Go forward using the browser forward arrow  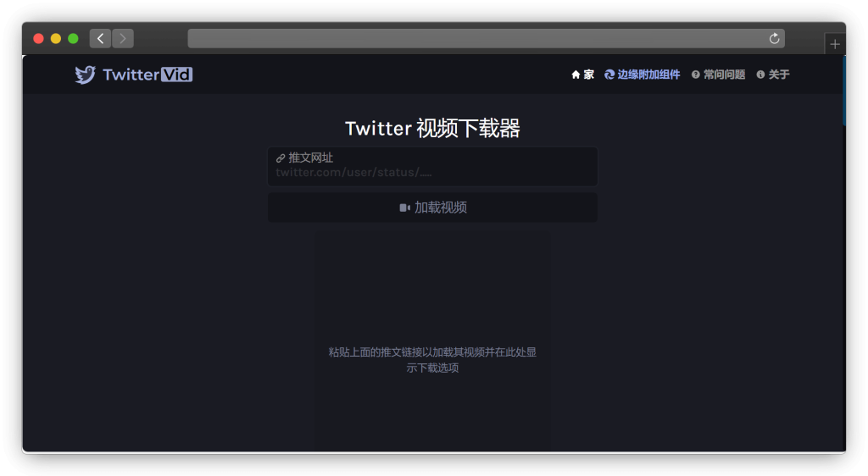point(123,38)
